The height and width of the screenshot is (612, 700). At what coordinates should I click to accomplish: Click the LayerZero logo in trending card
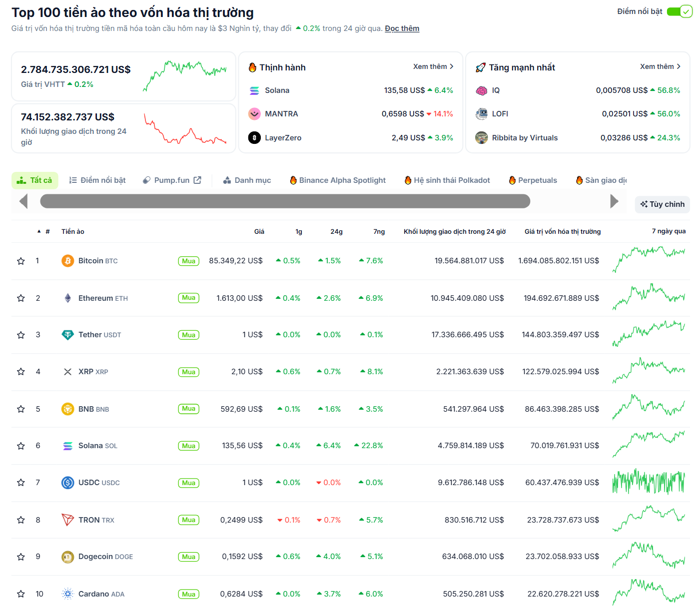(x=254, y=138)
